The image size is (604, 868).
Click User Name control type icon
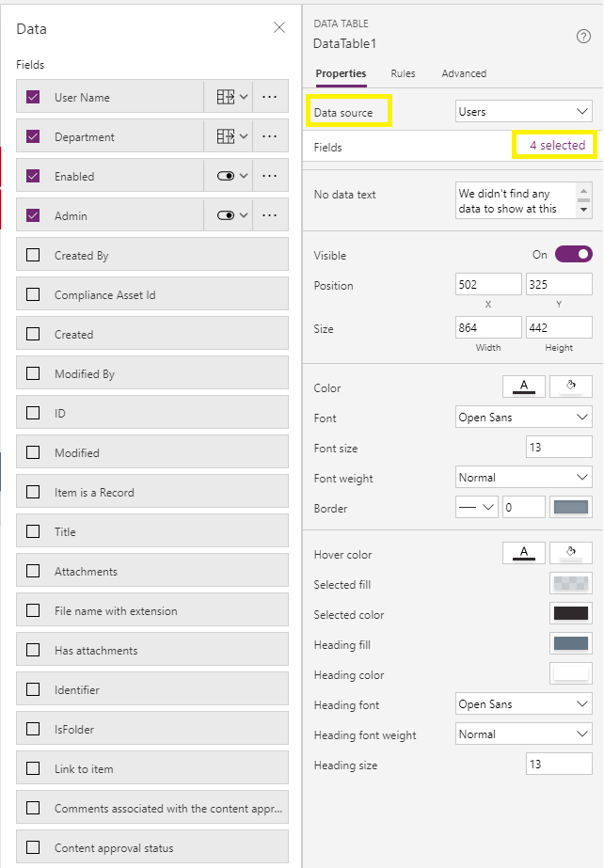coord(225,97)
